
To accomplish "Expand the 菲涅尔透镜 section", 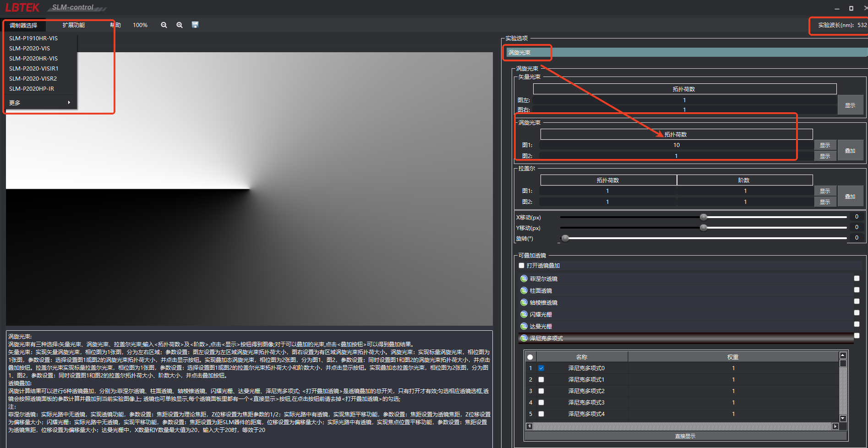I will (686, 279).
